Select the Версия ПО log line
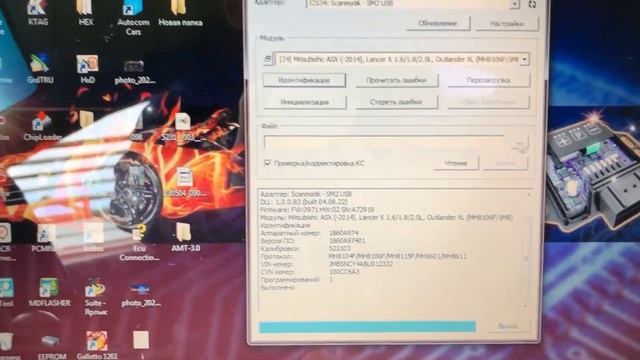The width and height of the screenshot is (640, 360). [313, 241]
